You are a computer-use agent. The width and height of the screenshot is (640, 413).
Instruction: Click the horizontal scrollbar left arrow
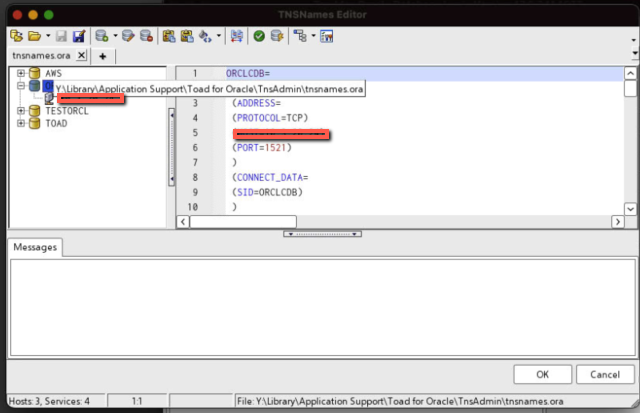click(x=183, y=222)
